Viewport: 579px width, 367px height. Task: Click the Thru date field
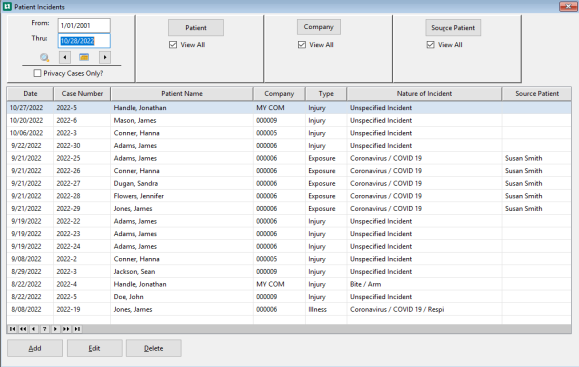click(x=84, y=41)
